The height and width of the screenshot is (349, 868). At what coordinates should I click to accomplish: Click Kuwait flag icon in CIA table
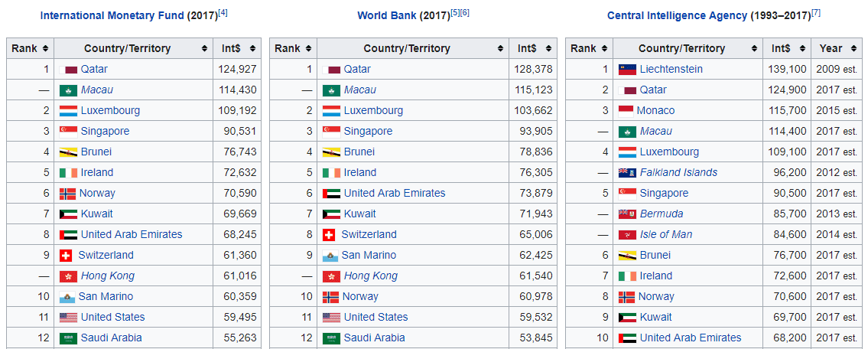[627, 318]
